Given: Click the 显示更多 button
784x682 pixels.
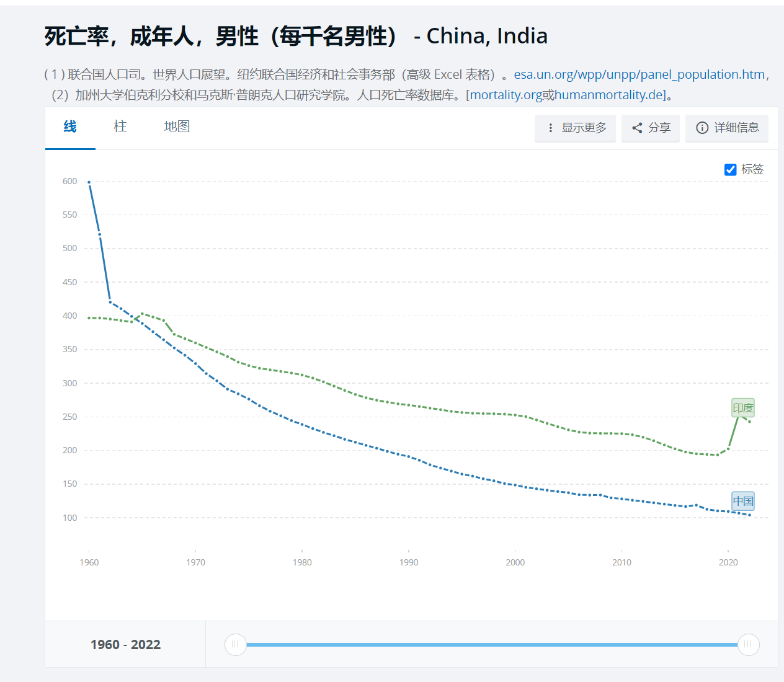Looking at the screenshot, I should (576, 128).
